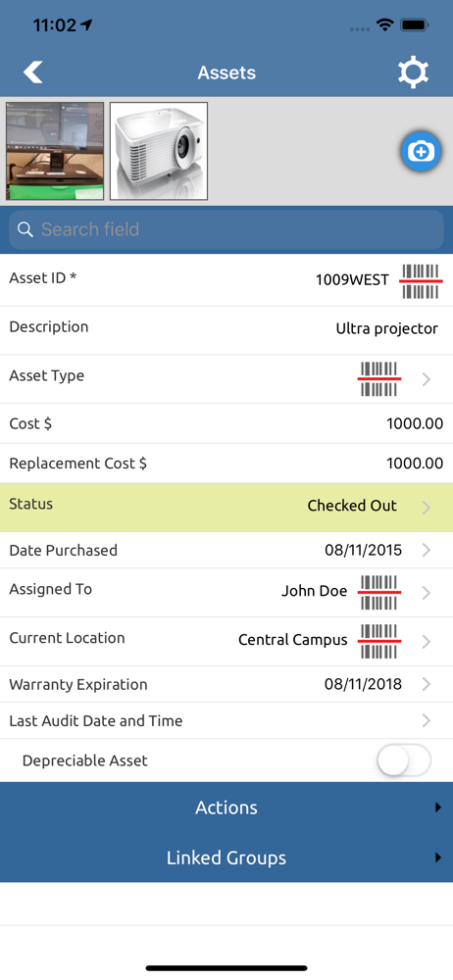Select the Ultra projector description value
Viewport: 453px width, 980px height.
[386, 328]
